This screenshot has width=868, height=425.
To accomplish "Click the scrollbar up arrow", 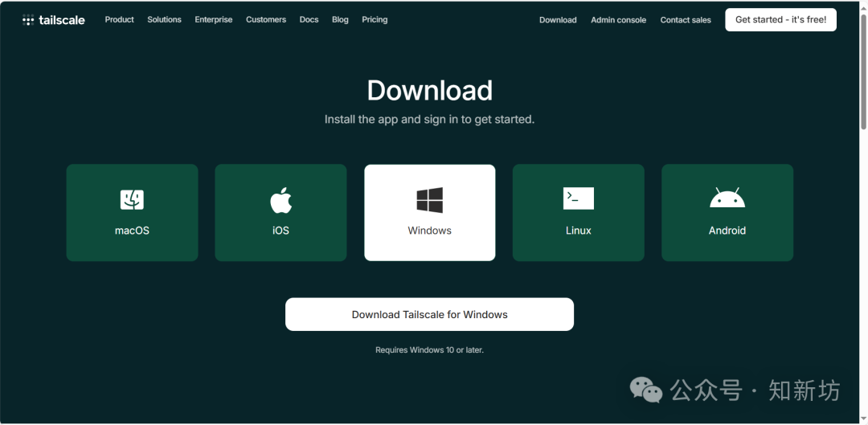I will pos(863,6).
